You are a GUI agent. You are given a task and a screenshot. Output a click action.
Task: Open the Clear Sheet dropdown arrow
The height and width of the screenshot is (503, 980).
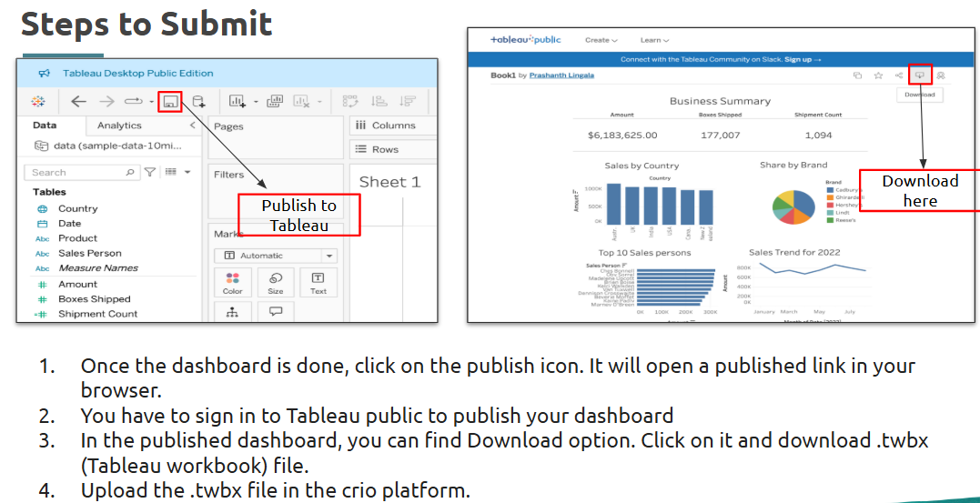coord(319,102)
